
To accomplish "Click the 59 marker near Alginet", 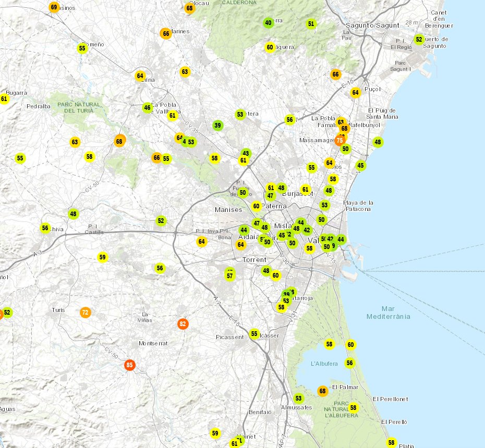I will [x=214, y=432].
